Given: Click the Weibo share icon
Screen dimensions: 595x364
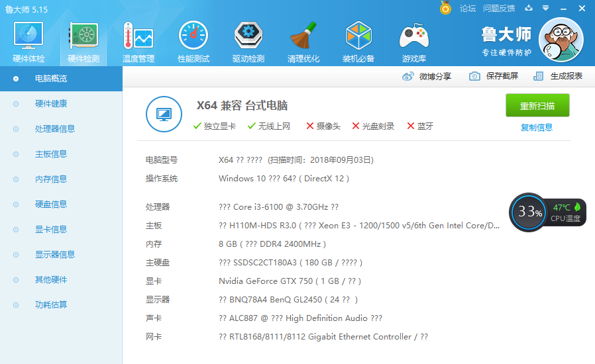Looking at the screenshot, I should [408, 76].
